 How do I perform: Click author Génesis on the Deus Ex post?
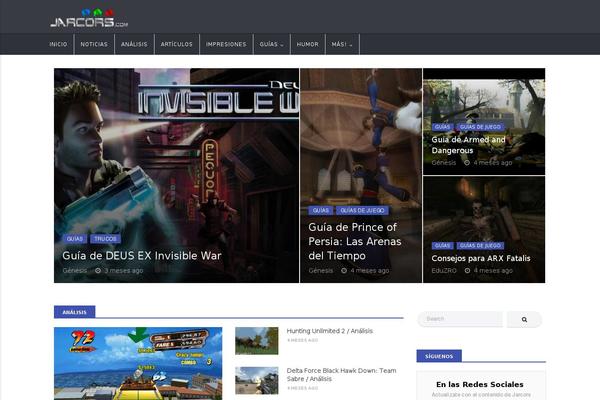[x=75, y=271]
